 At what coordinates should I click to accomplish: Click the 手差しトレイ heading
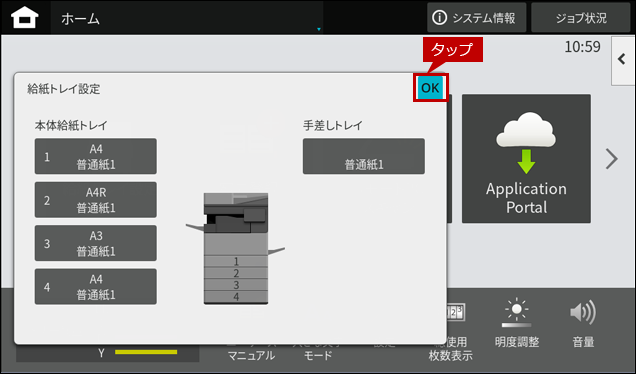(333, 126)
